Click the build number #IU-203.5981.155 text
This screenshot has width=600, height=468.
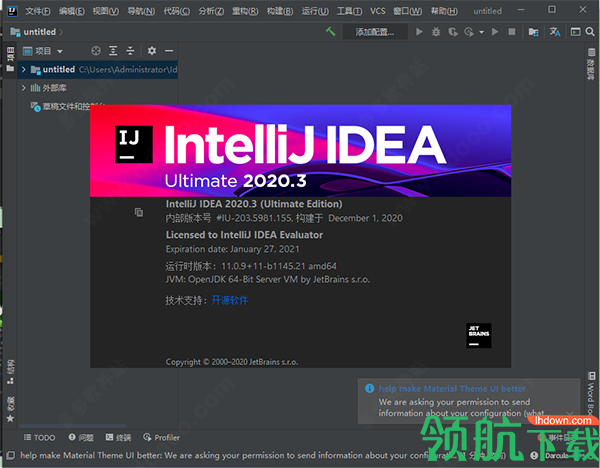pyautogui.click(x=254, y=218)
